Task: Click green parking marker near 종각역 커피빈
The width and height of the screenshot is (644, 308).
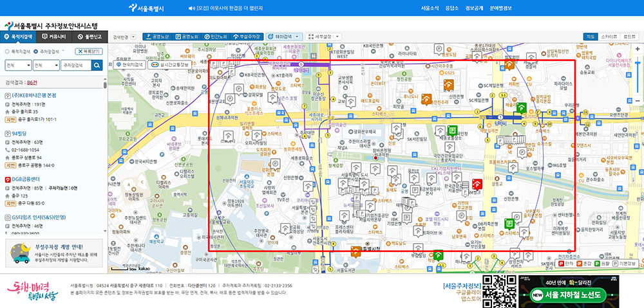Action: (x=522, y=108)
